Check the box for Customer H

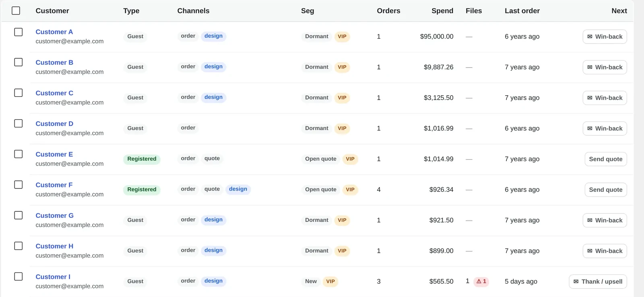point(19,246)
